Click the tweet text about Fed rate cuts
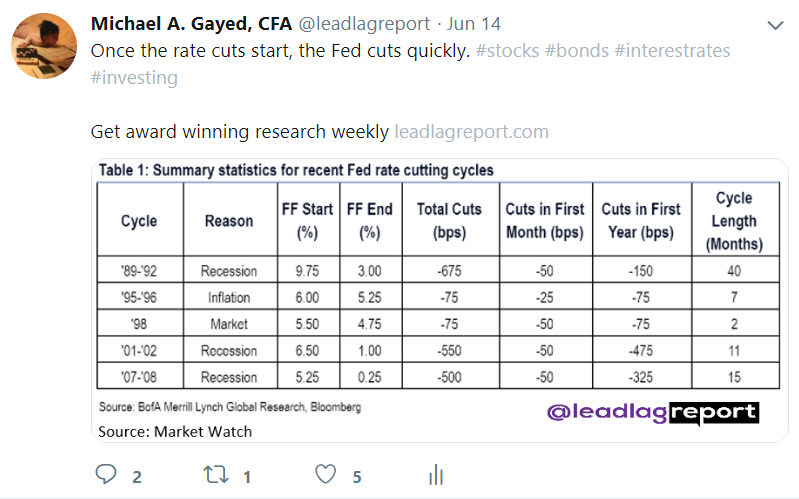 pos(280,50)
